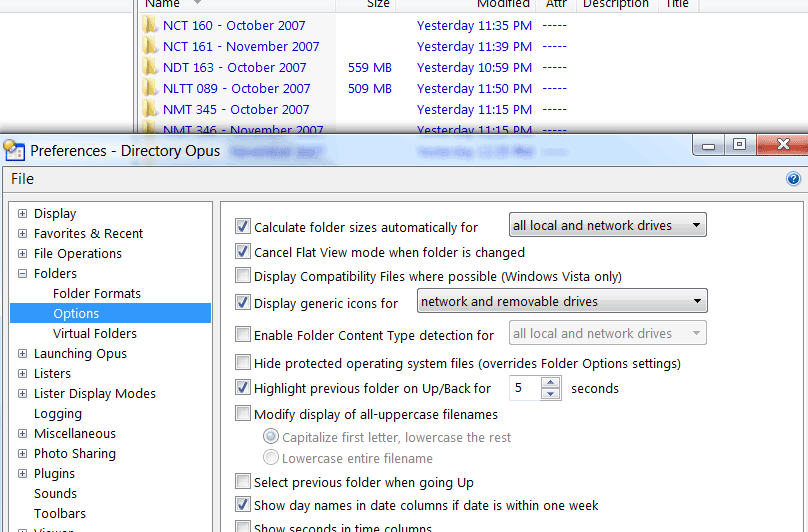Toggle Highlight previous folder on Up/Back
The image size is (808, 532).
[243, 387]
